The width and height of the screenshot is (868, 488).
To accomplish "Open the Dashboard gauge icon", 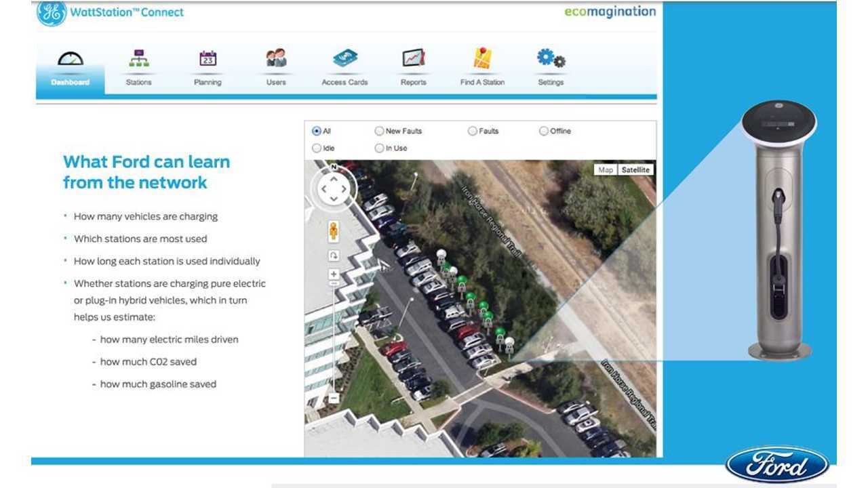I will [x=71, y=59].
